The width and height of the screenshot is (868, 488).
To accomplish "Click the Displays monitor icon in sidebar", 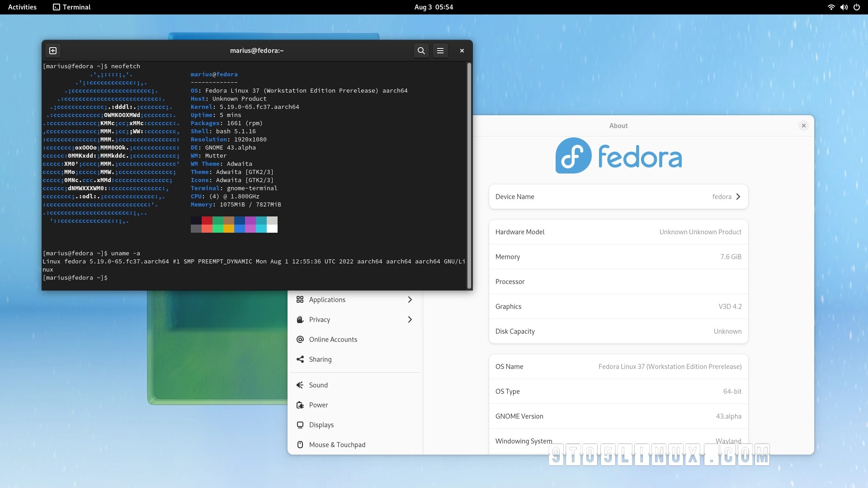I will 300,425.
